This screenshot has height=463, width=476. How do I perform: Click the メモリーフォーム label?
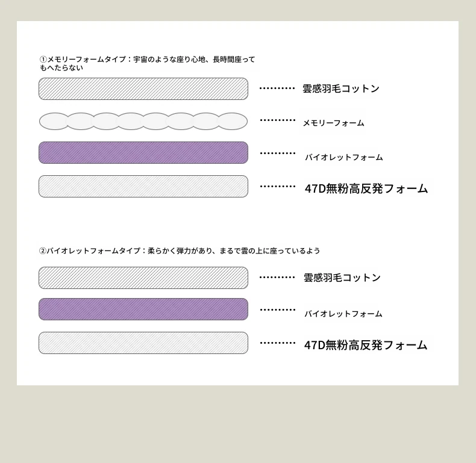coord(333,123)
